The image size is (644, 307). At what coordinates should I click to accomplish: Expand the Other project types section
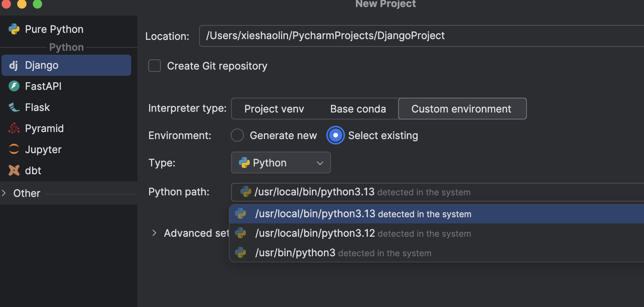pos(4,193)
